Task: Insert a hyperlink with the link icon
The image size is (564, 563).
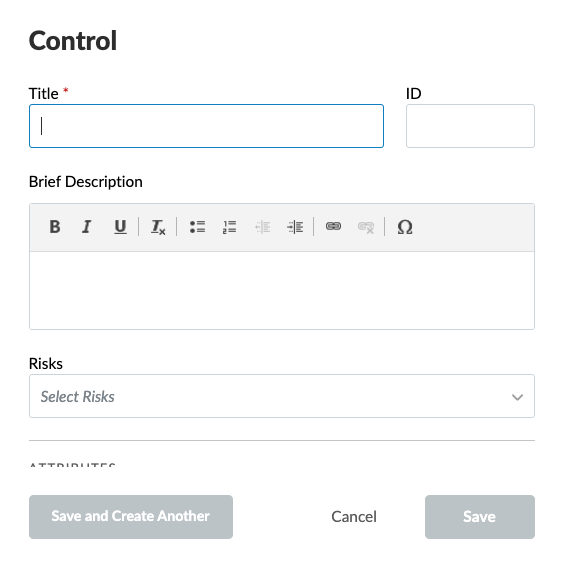Action: tap(333, 227)
